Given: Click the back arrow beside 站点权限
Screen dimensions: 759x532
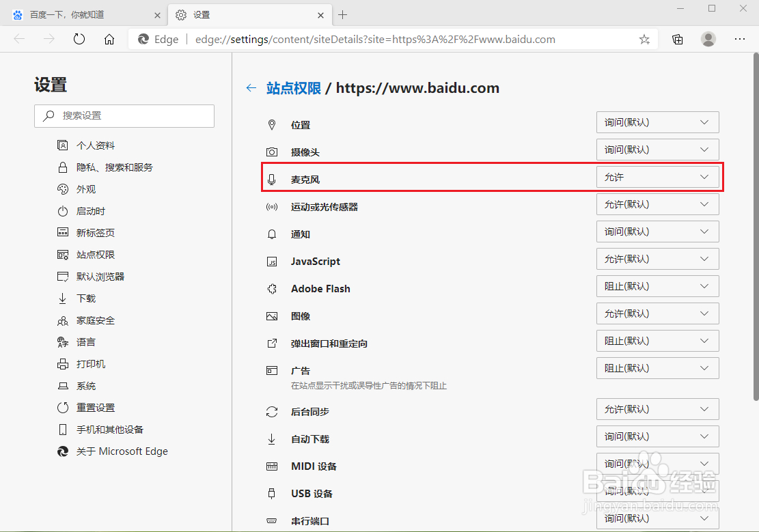Looking at the screenshot, I should pyautogui.click(x=251, y=87).
